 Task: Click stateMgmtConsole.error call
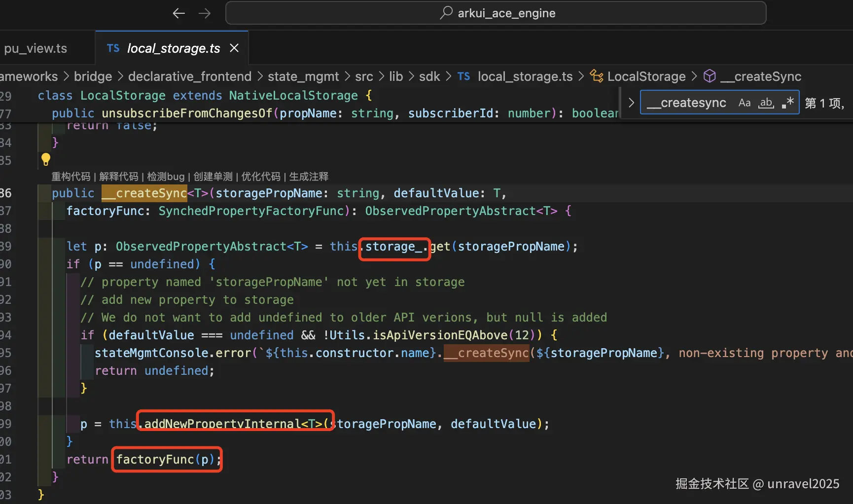coord(173,353)
